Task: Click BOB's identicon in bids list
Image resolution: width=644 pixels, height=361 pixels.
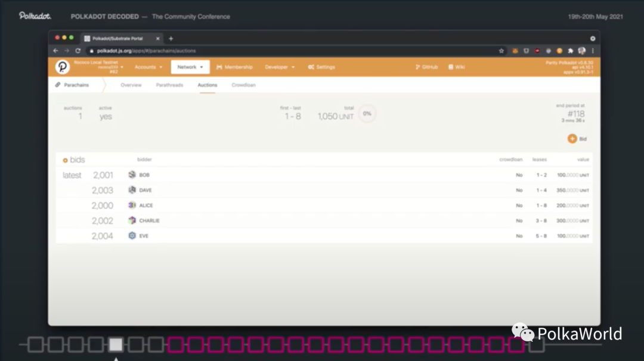Action: 132,175
